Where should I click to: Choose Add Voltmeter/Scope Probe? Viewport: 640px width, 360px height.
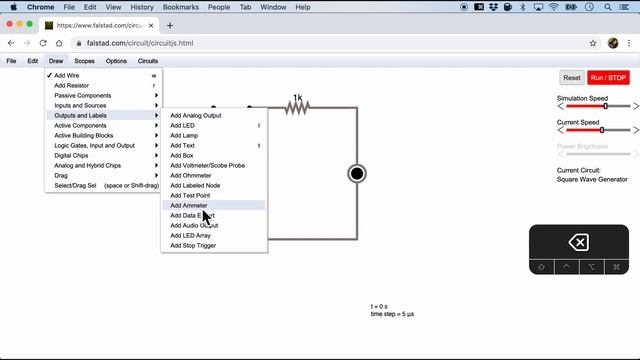pos(214,165)
